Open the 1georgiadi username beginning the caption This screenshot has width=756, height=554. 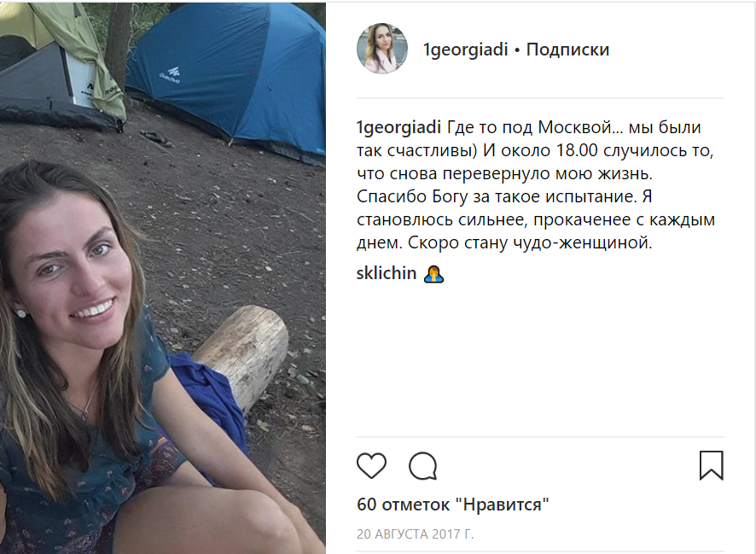398,128
